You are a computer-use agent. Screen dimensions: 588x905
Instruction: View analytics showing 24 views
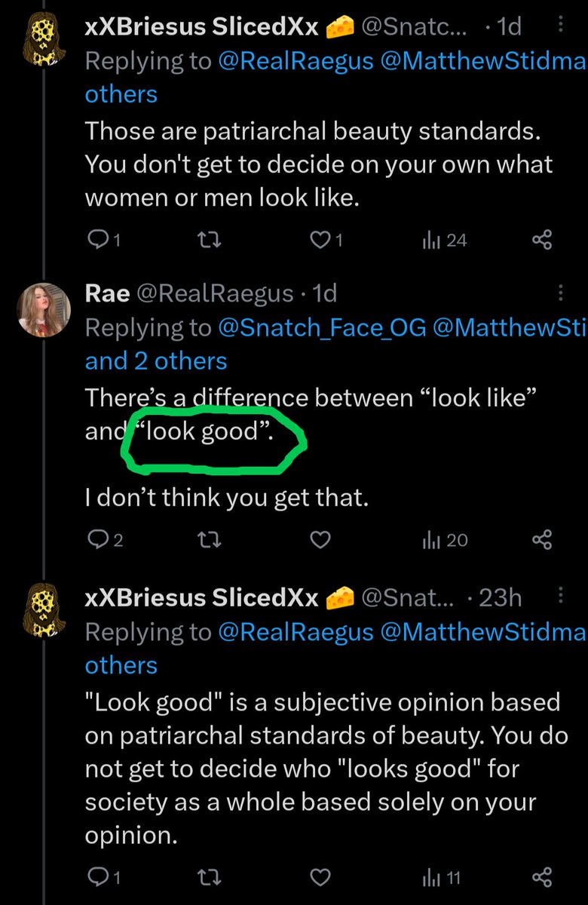point(443,241)
